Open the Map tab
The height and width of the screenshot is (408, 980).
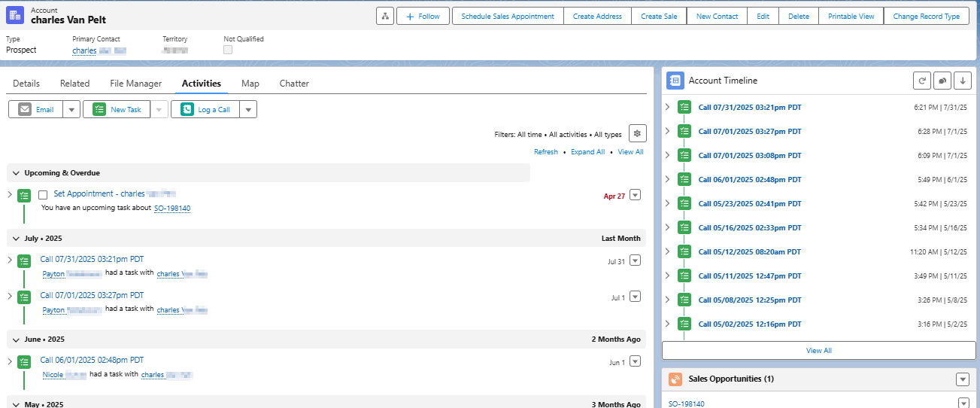click(x=250, y=84)
